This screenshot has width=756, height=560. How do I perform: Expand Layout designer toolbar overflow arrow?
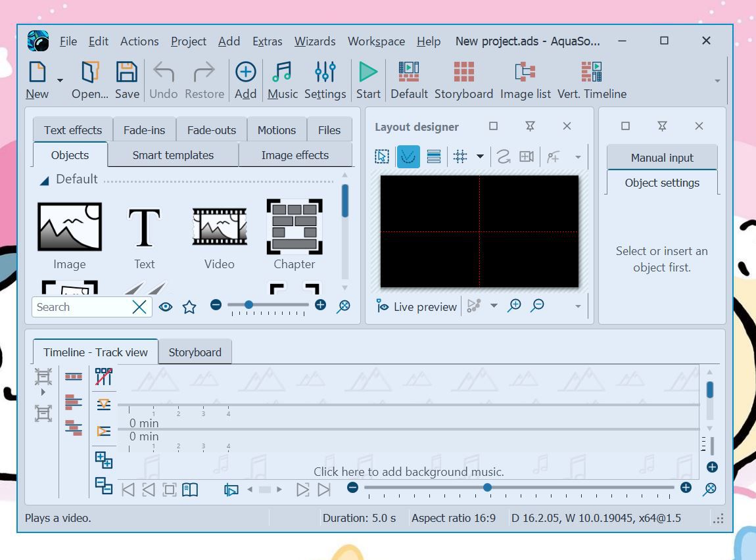click(x=578, y=157)
